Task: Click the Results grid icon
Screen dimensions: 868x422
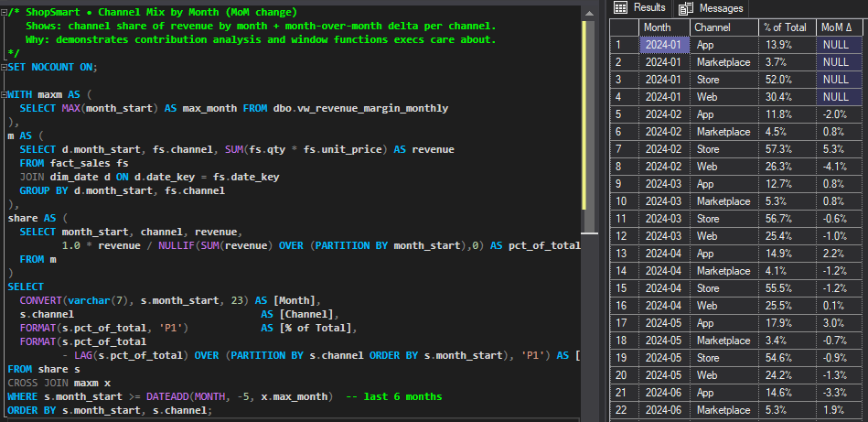Action: (x=620, y=8)
